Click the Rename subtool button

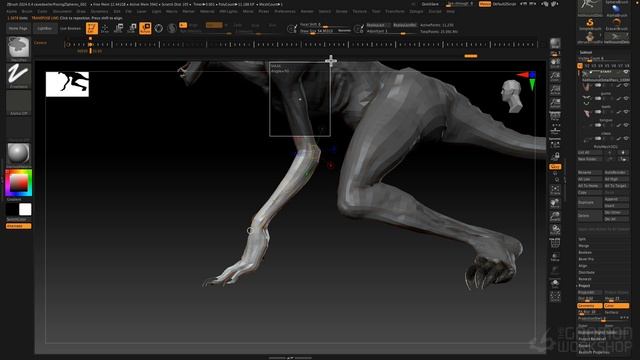point(590,173)
